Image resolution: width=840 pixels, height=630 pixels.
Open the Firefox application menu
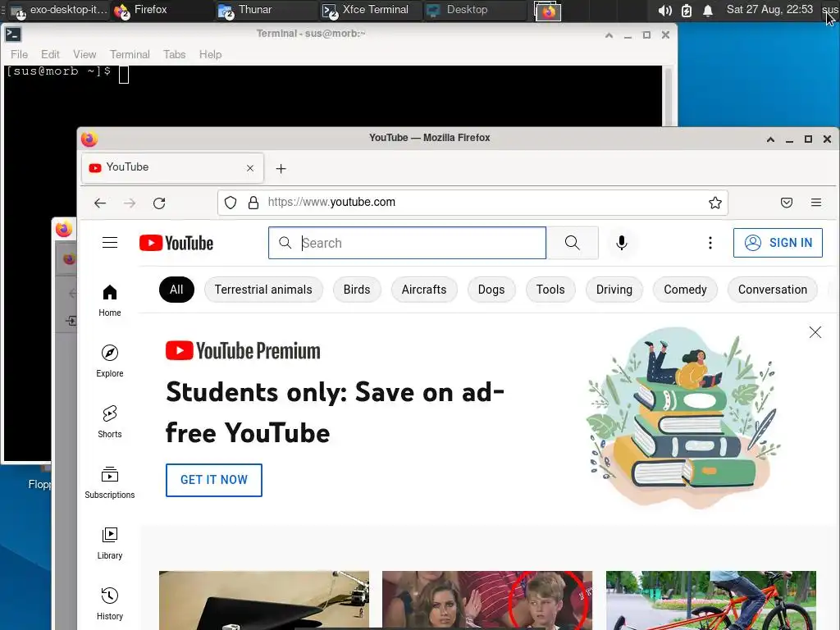[816, 203]
